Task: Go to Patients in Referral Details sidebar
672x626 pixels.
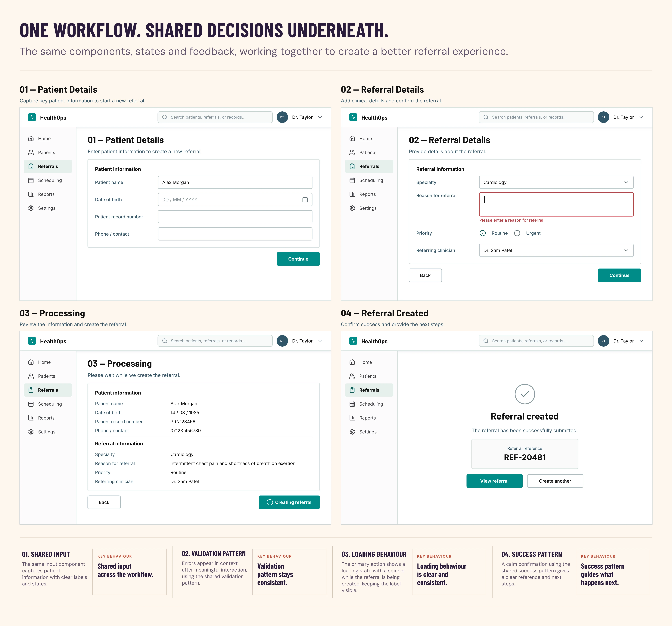Action: [x=369, y=152]
